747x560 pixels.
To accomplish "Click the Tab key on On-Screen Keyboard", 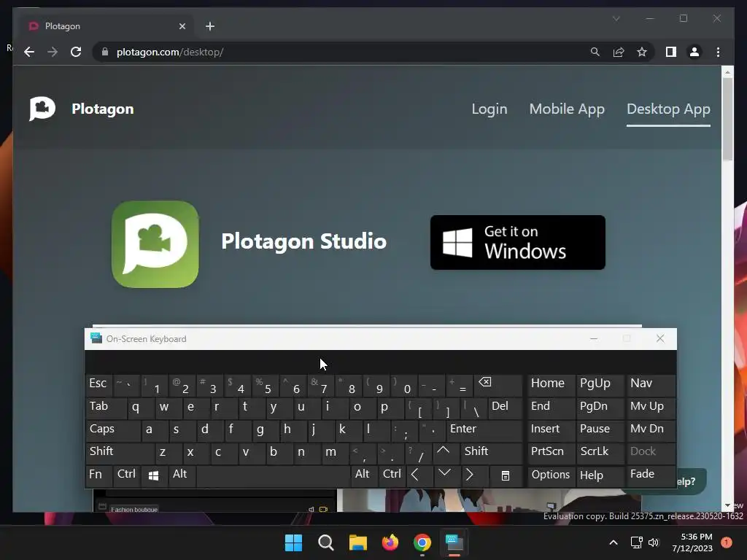I will coord(107,407).
